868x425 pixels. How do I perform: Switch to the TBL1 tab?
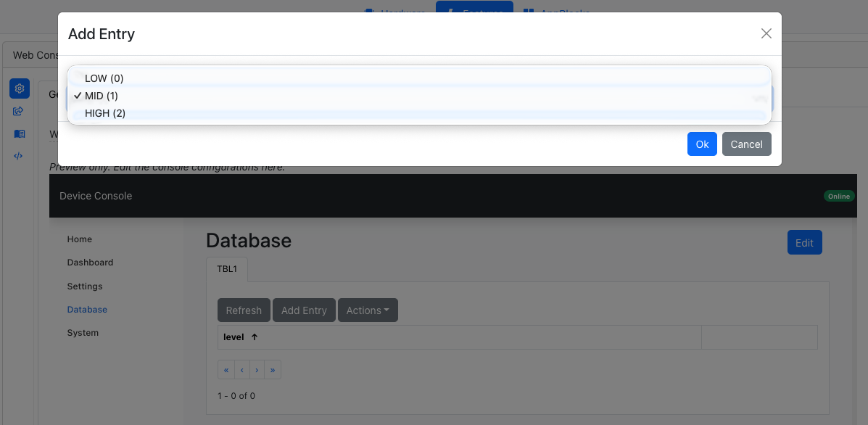click(226, 268)
